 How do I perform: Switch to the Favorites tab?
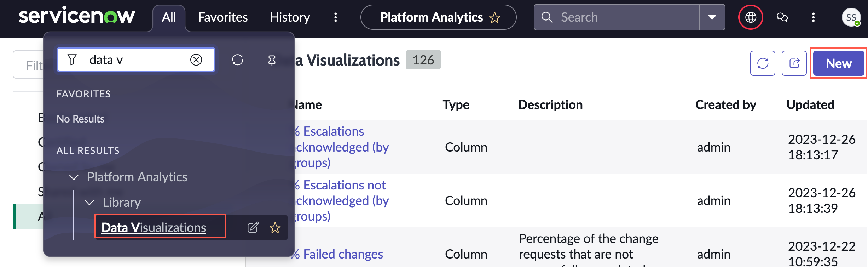[223, 17]
